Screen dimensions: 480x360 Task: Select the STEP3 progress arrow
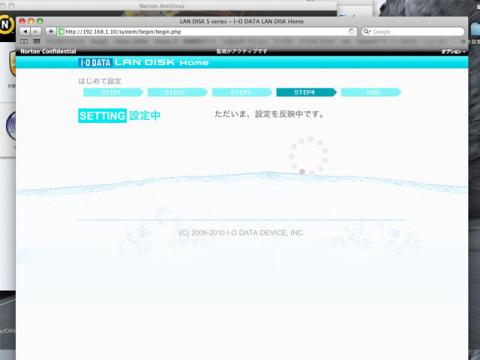(x=242, y=92)
